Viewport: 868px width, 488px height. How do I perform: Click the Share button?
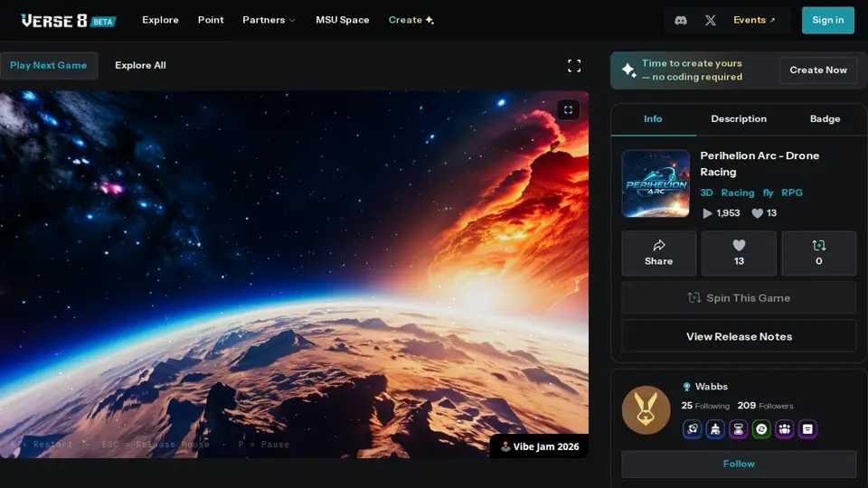point(658,253)
